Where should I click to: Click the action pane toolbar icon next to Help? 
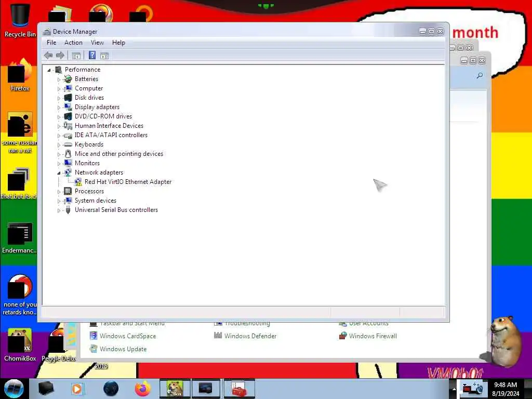tap(104, 56)
